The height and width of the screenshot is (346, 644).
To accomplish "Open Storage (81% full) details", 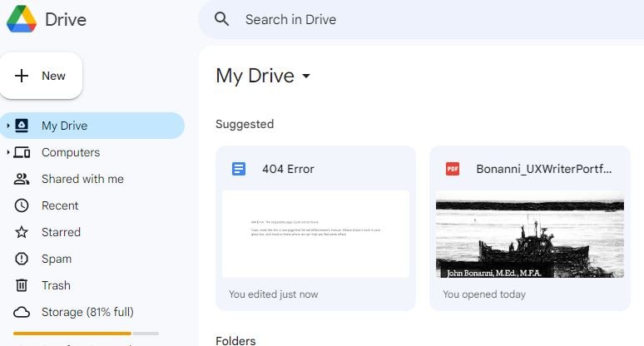I will pyautogui.click(x=87, y=312).
